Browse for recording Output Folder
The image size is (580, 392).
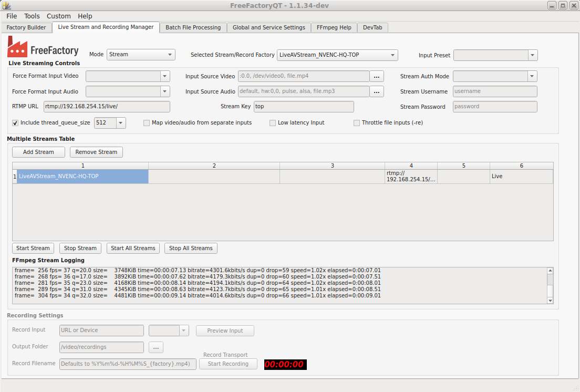[156, 347]
